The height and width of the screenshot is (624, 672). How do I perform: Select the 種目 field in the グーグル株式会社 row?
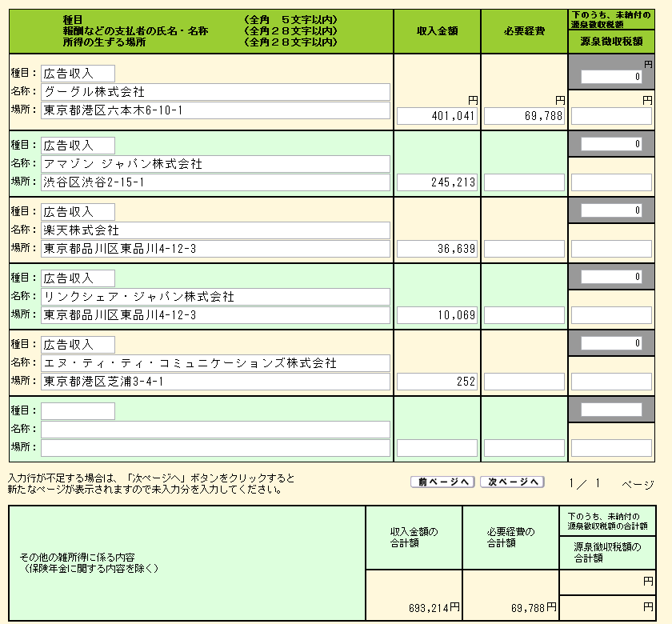coord(78,74)
